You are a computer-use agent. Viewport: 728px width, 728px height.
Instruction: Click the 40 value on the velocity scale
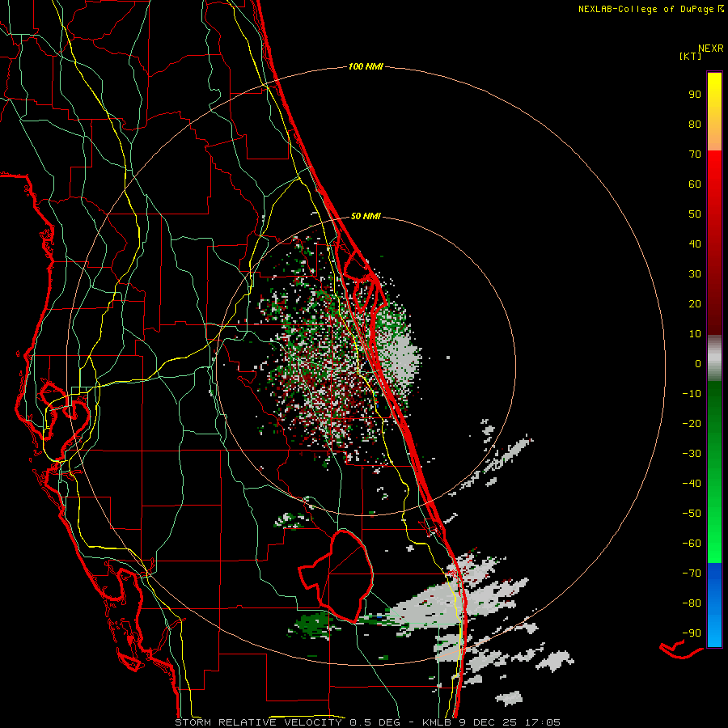(695, 243)
